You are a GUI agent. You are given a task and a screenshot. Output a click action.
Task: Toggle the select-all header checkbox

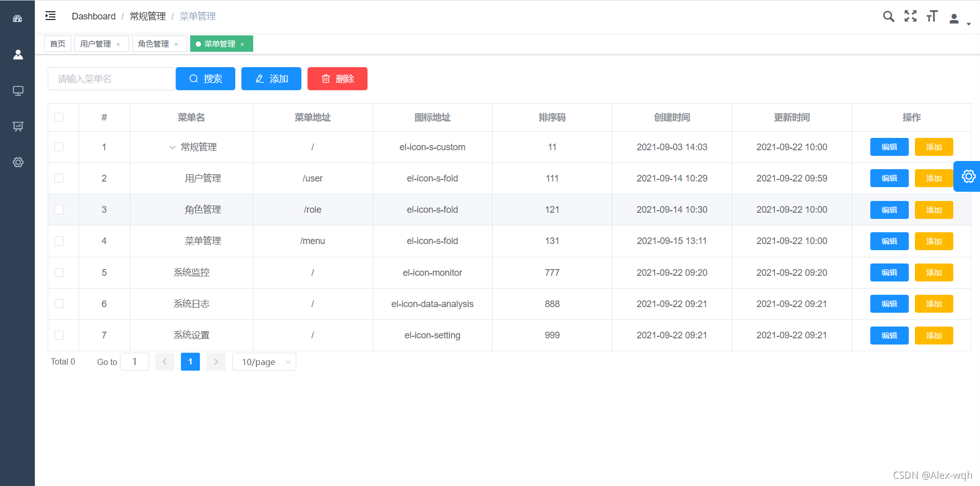[59, 117]
